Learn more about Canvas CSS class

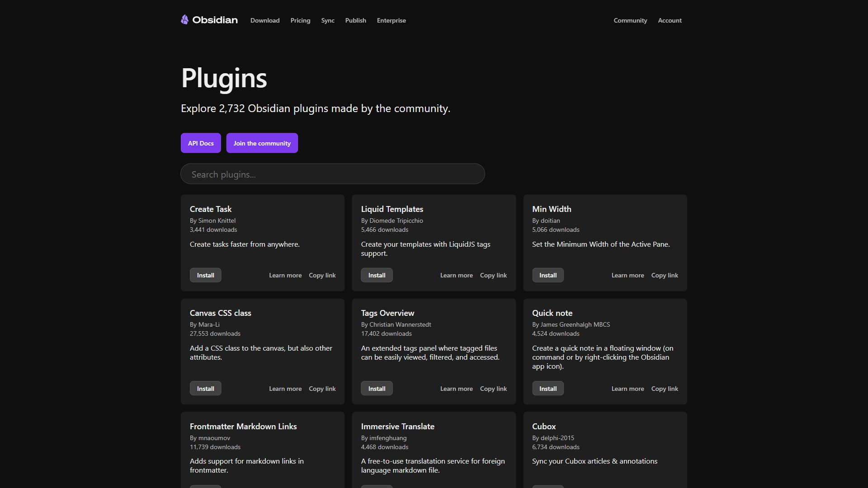285,389
